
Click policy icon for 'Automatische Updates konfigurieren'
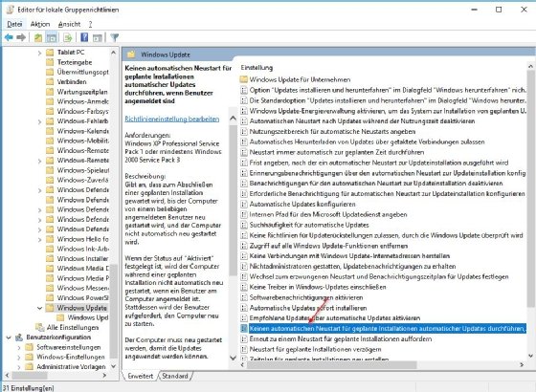coord(244,205)
